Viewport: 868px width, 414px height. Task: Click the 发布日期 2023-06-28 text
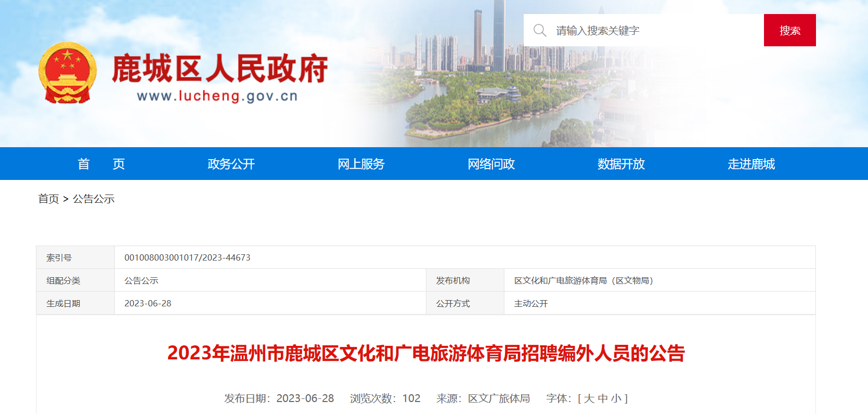coord(279,398)
